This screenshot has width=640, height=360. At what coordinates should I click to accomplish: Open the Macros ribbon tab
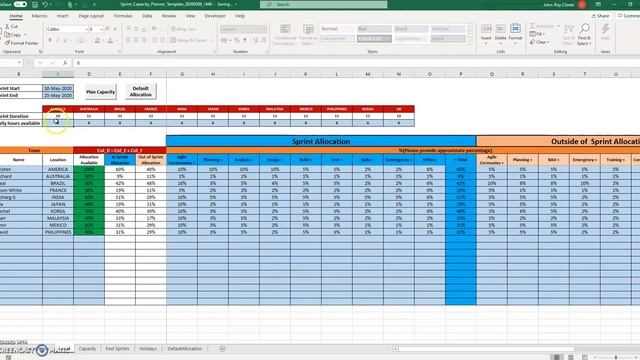coord(40,16)
